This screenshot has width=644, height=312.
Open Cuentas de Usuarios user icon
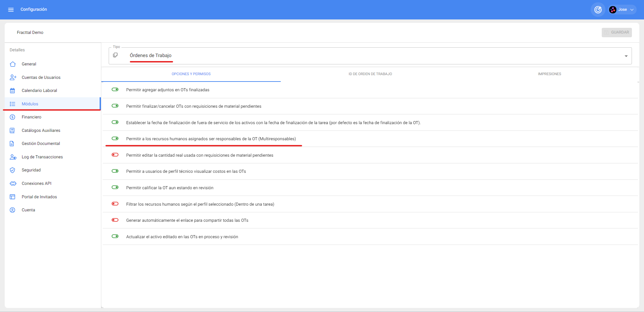pos(13,77)
